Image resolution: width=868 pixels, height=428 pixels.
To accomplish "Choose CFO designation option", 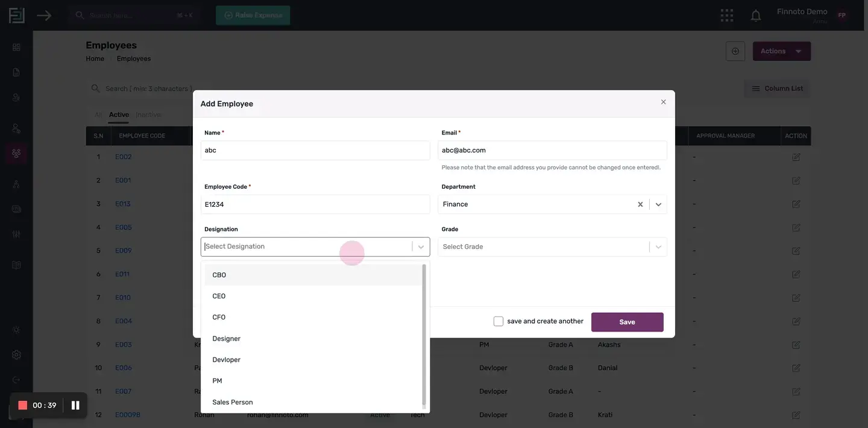I will (x=313, y=317).
